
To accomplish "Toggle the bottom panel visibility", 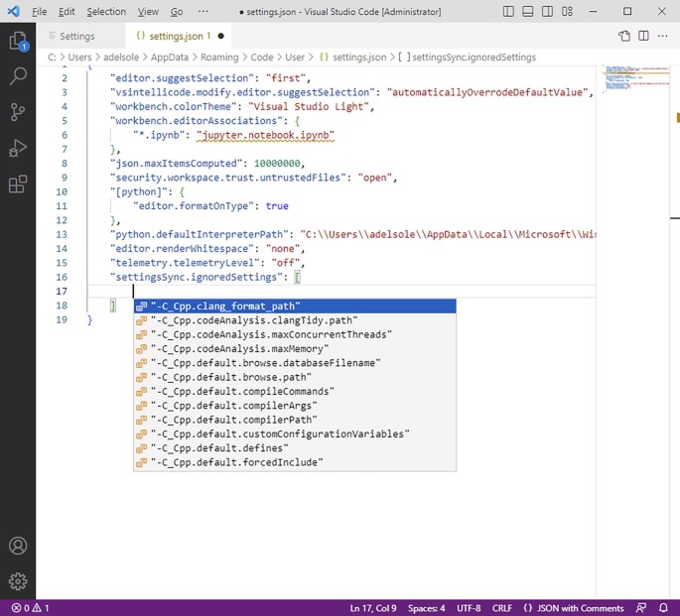I will point(529,12).
